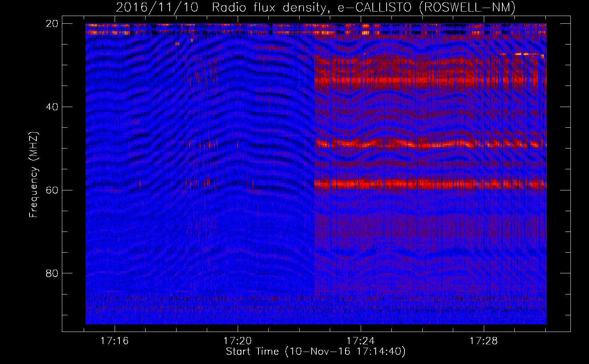Click the 17:20 time tick label
The width and height of the screenshot is (589, 364).
pos(238,341)
